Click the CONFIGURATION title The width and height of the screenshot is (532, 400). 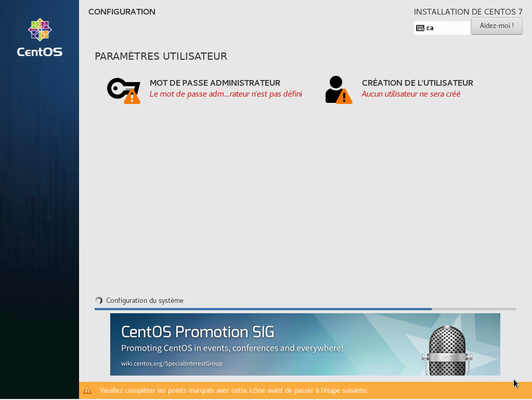pos(122,12)
